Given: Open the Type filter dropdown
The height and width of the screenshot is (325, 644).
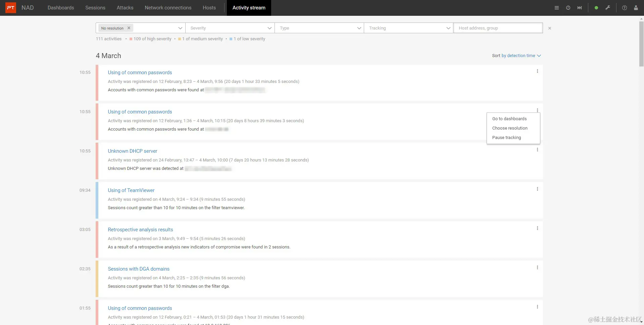Looking at the screenshot, I should tap(319, 28).
